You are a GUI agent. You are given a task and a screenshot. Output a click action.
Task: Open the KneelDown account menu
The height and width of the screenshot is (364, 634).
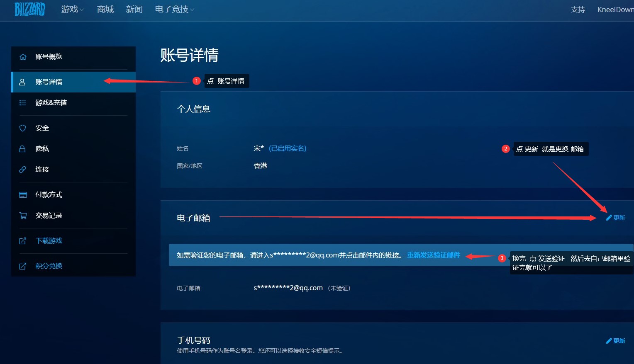point(615,10)
